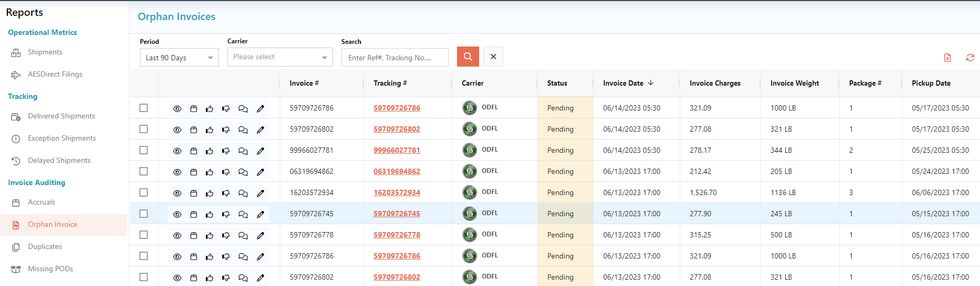This screenshot has width=980, height=286.
Task: Sort by the Status column header
Action: [x=557, y=83]
